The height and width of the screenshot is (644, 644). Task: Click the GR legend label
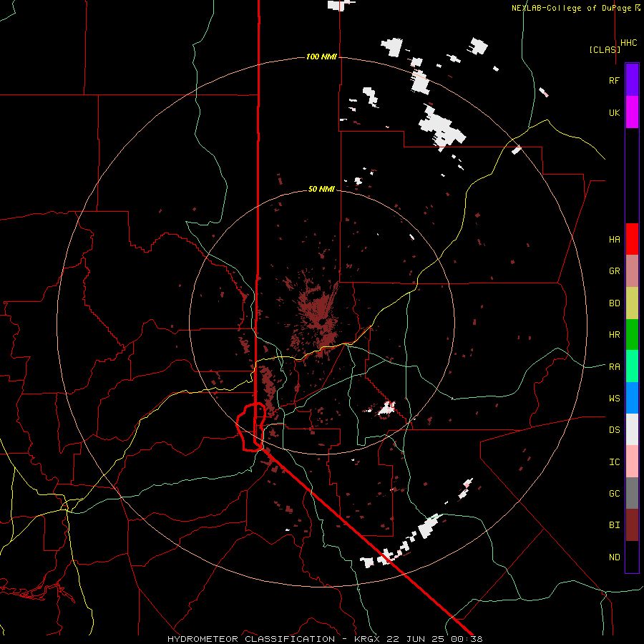[x=614, y=271]
